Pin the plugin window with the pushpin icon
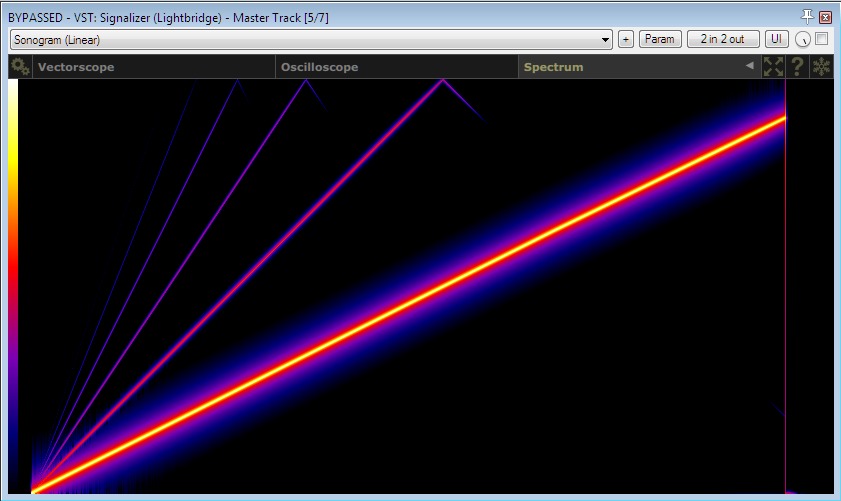Image resolution: width=841 pixels, height=501 pixels. coord(808,17)
